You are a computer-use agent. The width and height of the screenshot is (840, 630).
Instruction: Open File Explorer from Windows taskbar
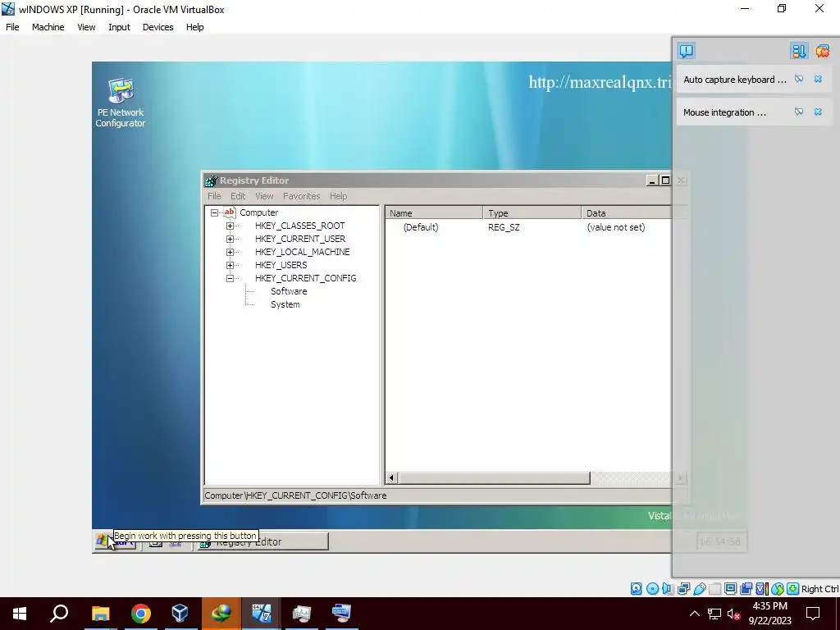(100, 614)
